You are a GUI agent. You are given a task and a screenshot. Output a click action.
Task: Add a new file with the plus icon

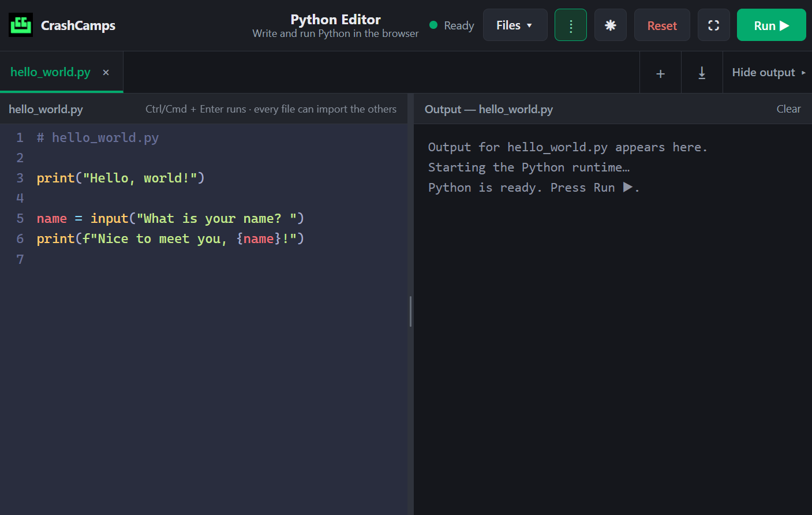point(661,73)
